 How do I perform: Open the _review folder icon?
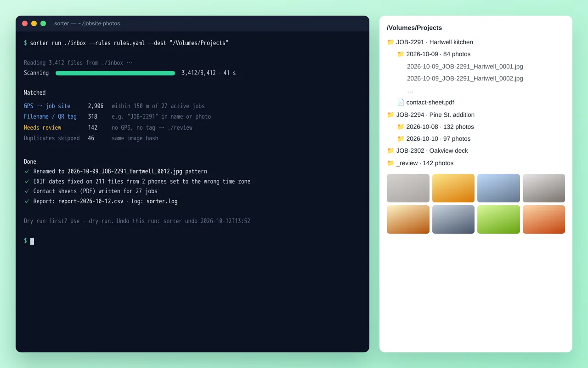390,163
